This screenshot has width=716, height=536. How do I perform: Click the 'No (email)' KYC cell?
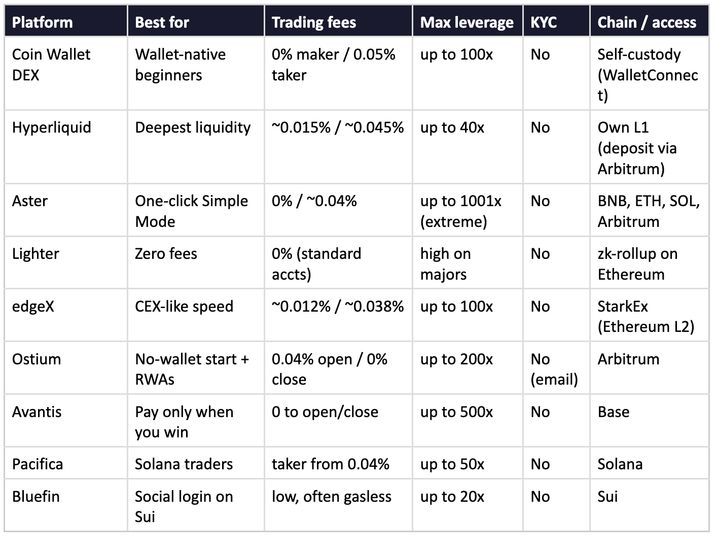[x=557, y=368]
